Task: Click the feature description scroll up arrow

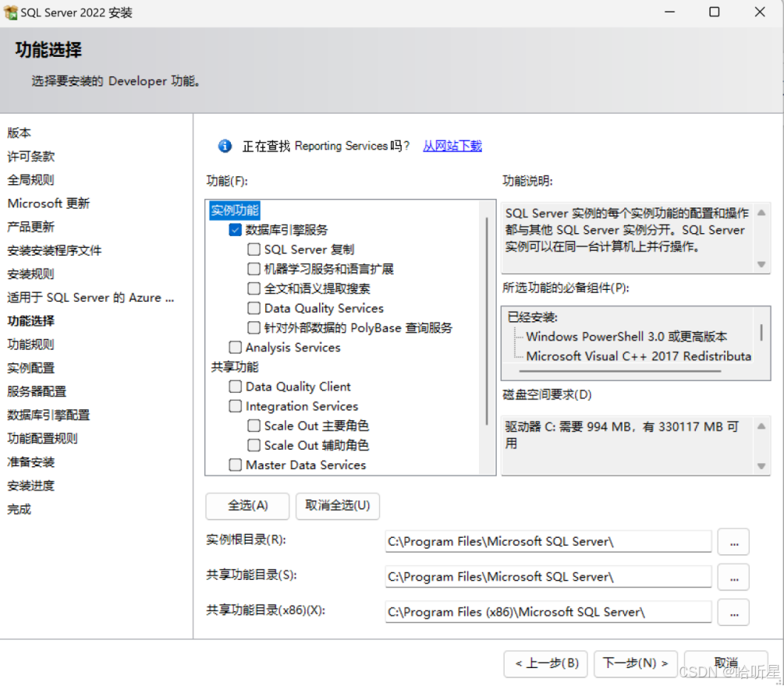Action: click(761, 213)
